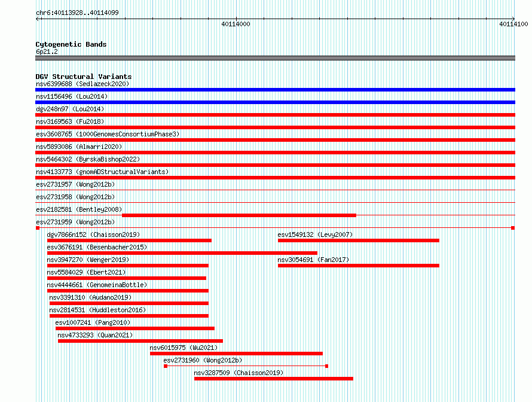This screenshot has width=532, height=402.
Task: Click nsv3054691 (Fan2017) label
Action: click(x=313, y=260)
